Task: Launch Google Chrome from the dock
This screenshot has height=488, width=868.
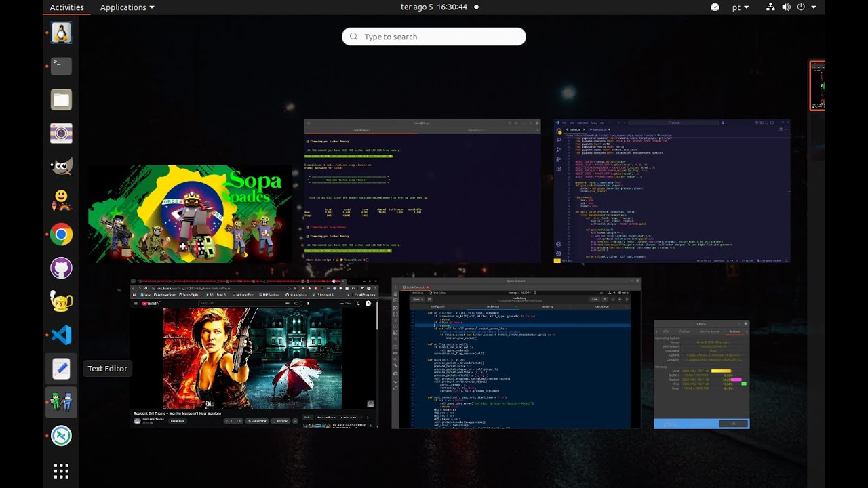Action: click(x=61, y=235)
